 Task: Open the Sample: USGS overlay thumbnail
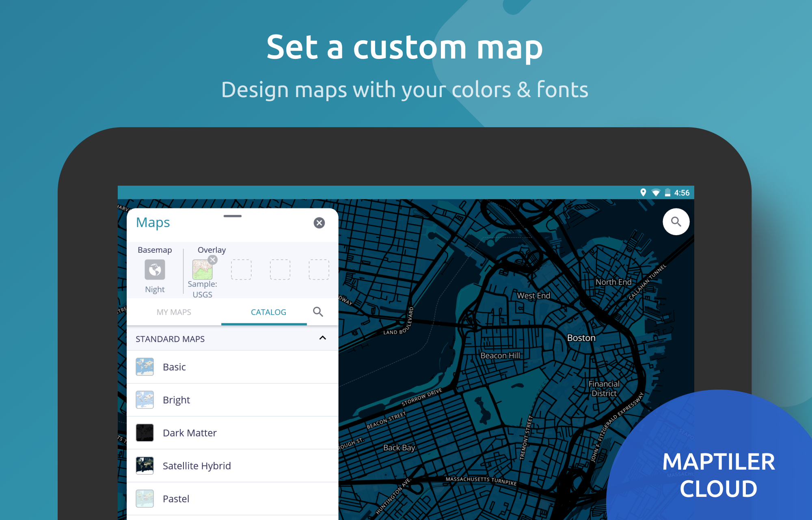pos(202,270)
